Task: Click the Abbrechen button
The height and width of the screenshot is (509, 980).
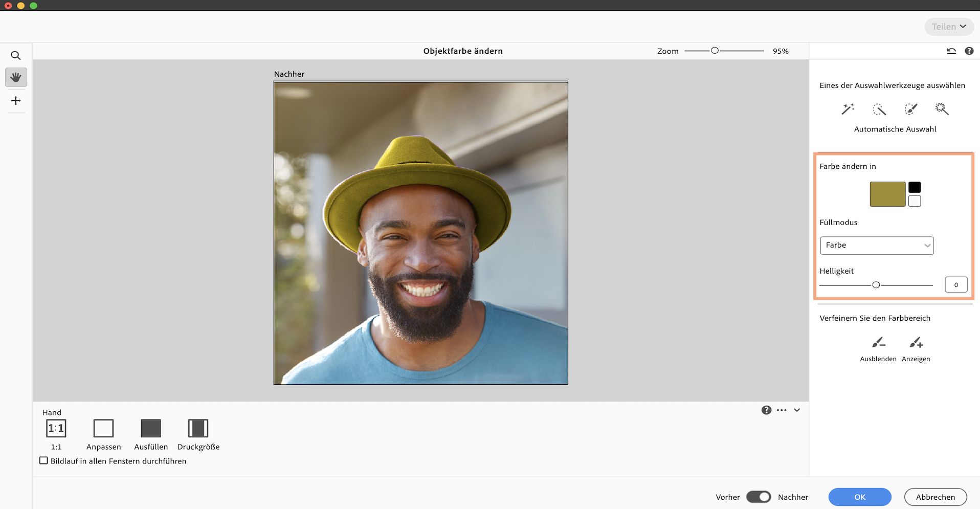Action: 936,497
